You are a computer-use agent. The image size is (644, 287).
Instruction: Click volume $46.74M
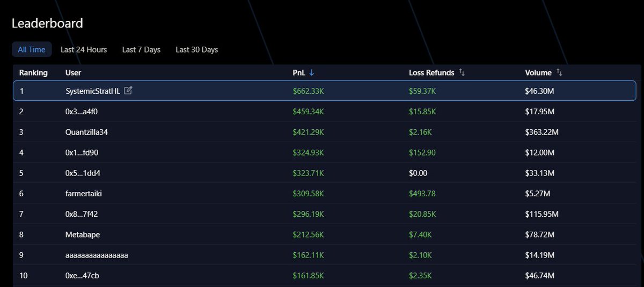point(539,276)
